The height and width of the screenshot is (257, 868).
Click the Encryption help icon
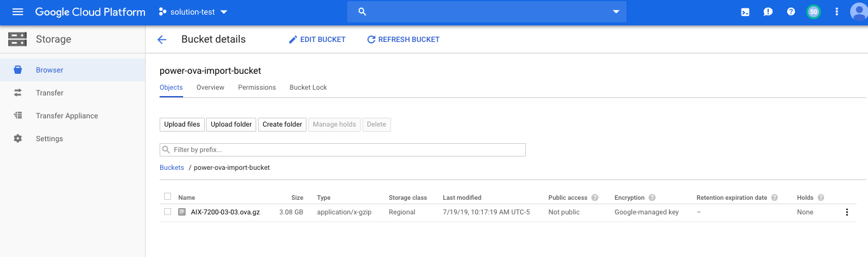pos(652,198)
